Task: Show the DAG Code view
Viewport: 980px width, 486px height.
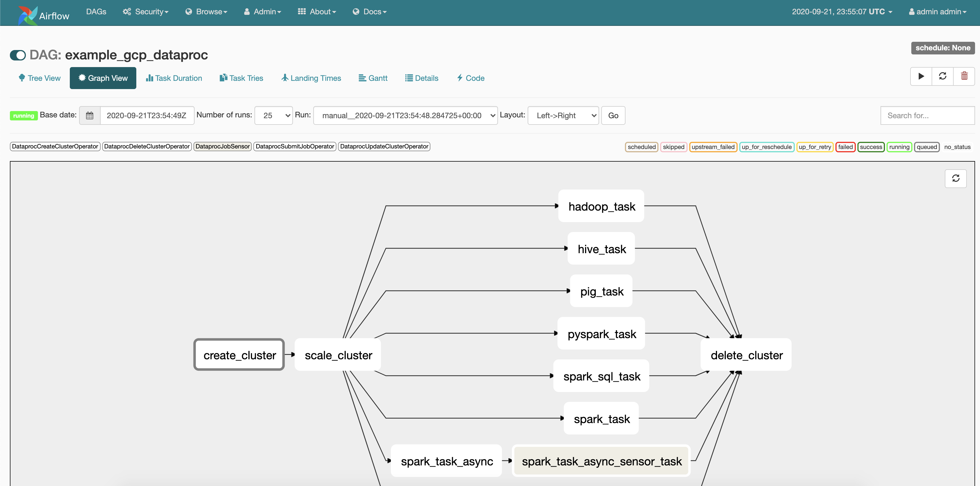Action: point(470,78)
